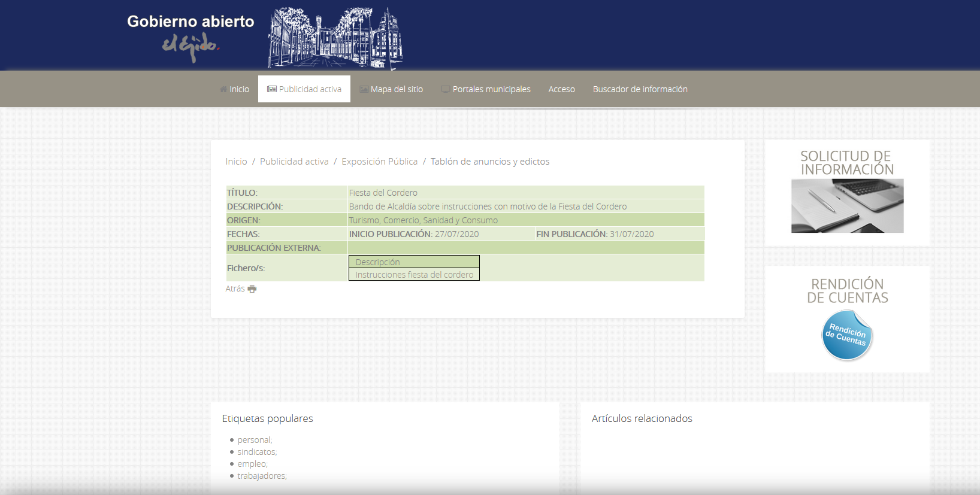Click the building sketch image in the header
This screenshot has width=980, height=495.
pyautogui.click(x=335, y=38)
